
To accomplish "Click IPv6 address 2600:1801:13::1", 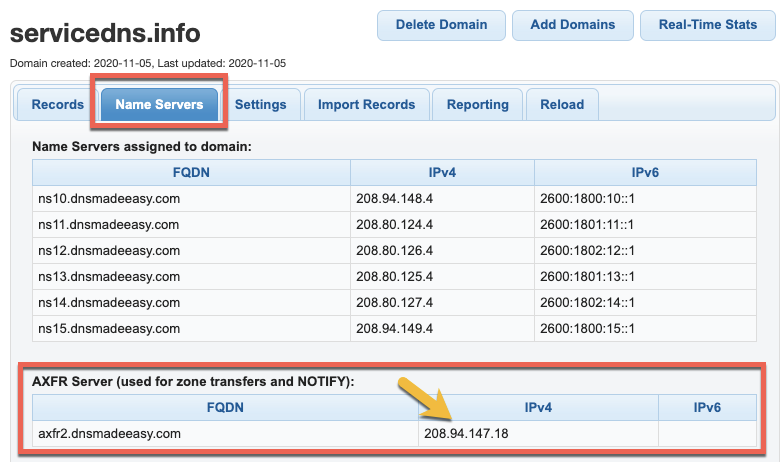I will coord(587,277).
